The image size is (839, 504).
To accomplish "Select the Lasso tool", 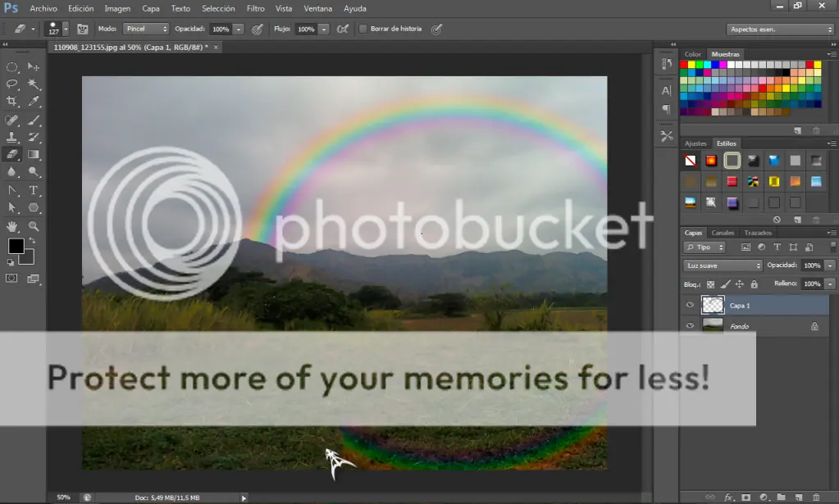I will pos(11,84).
